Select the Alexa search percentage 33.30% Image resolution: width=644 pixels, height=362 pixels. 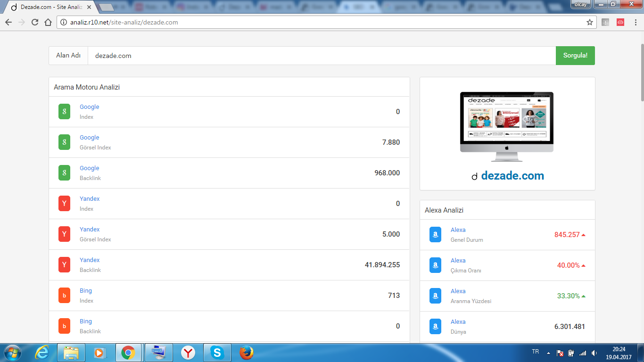coord(568,296)
